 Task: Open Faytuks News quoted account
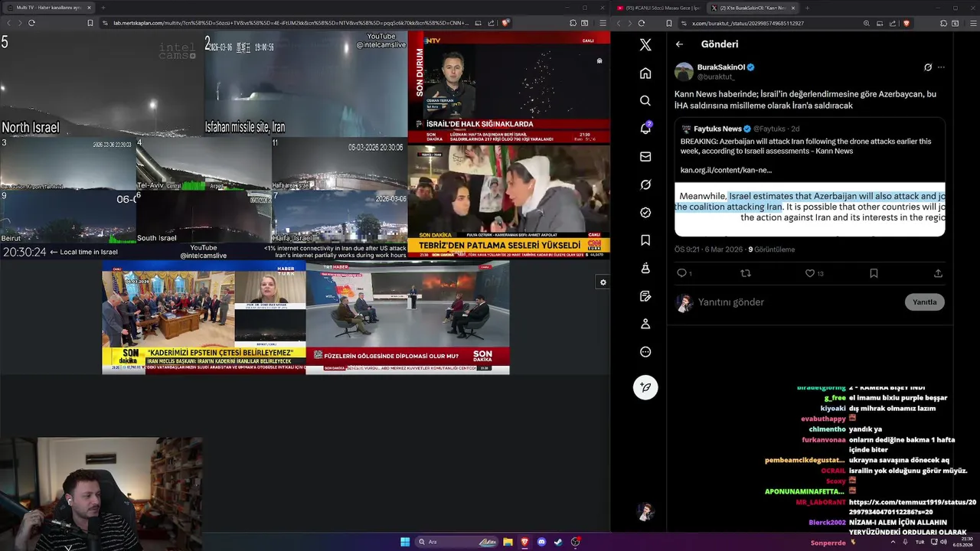coord(717,129)
